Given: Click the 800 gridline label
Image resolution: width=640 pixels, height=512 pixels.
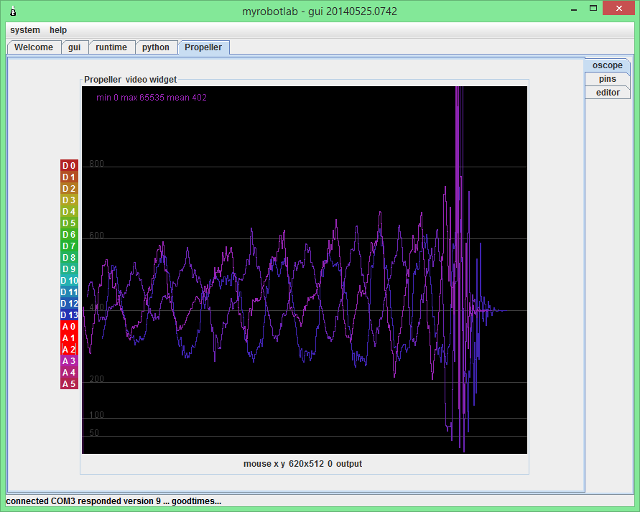Looking at the screenshot, I should click(97, 164).
